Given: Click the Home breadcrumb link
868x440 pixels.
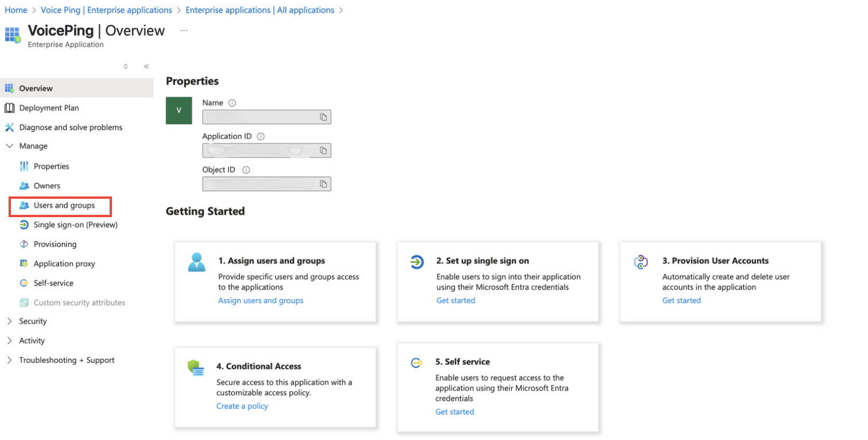Looking at the screenshot, I should click(x=16, y=10).
